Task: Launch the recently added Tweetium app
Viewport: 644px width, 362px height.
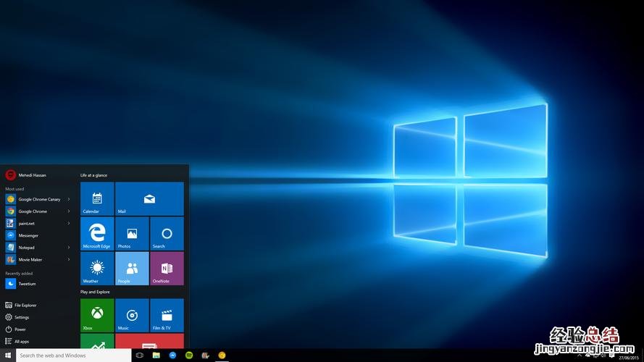Action: point(38,284)
